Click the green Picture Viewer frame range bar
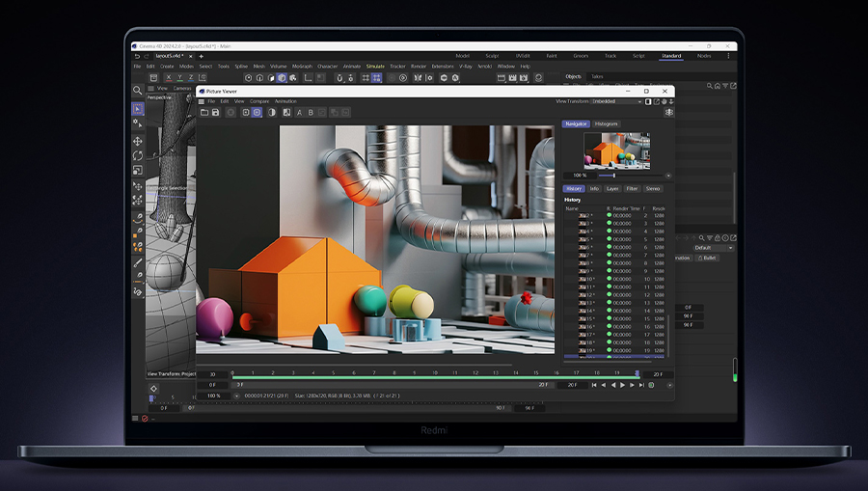The height and width of the screenshot is (491, 868). tap(436, 377)
